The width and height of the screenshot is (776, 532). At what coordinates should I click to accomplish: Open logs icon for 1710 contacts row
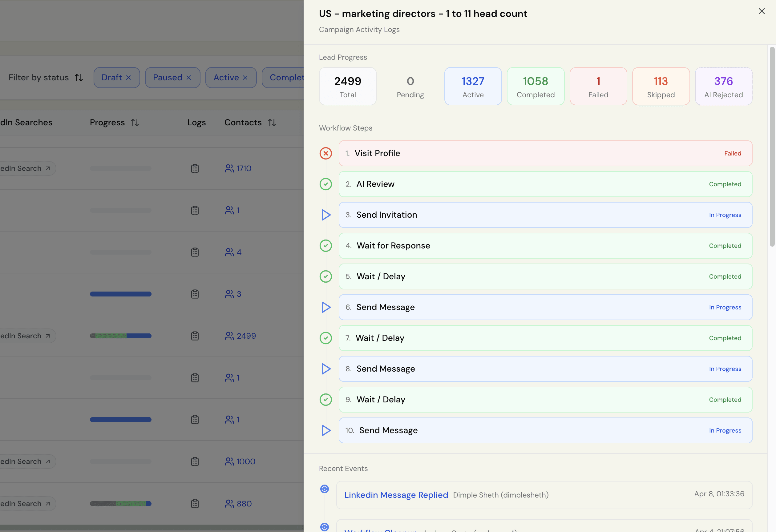point(195,168)
